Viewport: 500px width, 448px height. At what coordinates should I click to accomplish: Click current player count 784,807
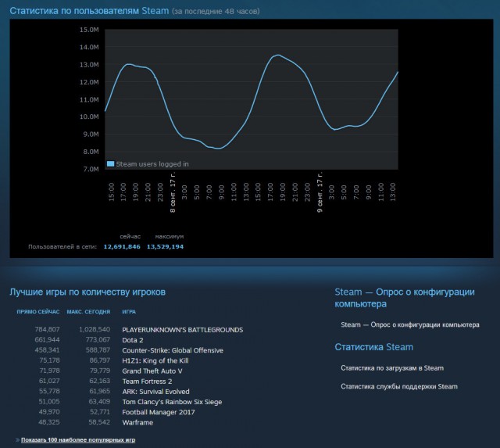pyautogui.click(x=47, y=329)
